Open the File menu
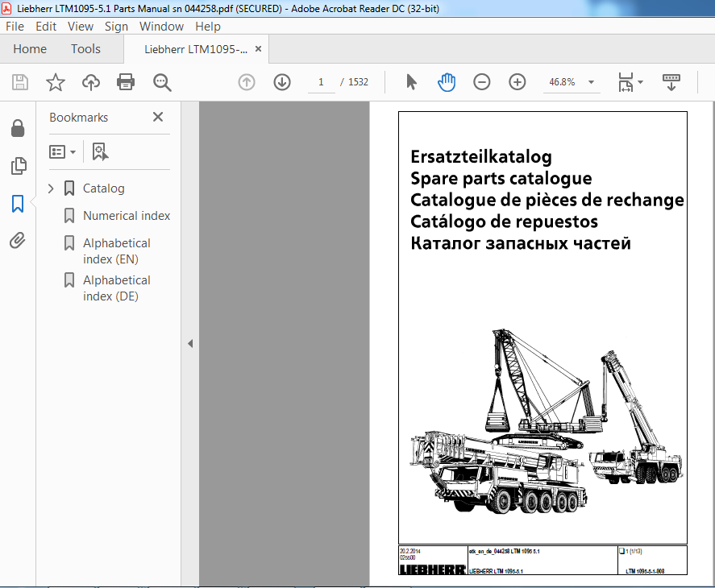Image resolution: width=715 pixels, height=588 pixels. pos(15,27)
